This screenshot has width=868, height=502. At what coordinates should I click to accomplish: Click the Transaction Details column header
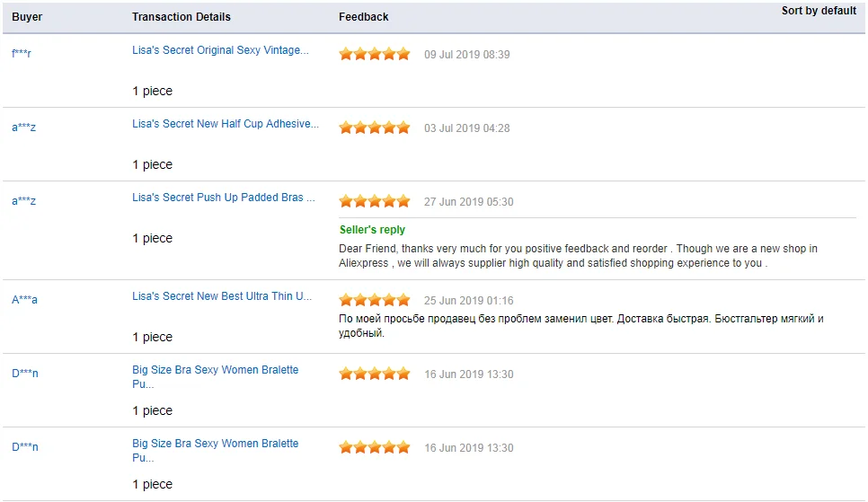(x=181, y=17)
